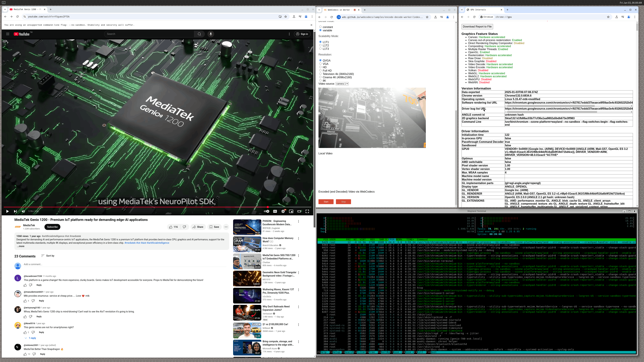
Task: Toggle closed captions CC icon
Action: click(x=275, y=211)
